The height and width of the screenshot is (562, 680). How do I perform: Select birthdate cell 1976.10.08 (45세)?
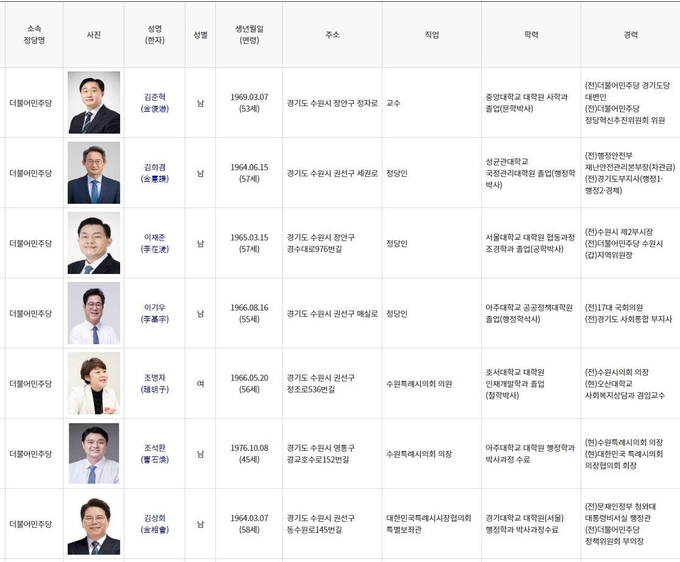tap(249, 454)
